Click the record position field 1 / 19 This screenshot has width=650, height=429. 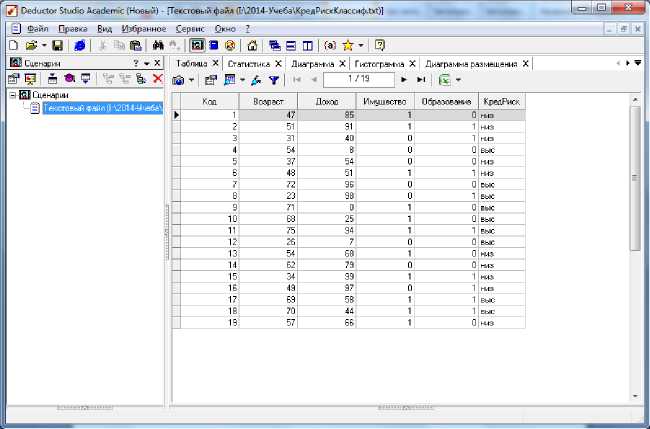(x=360, y=79)
